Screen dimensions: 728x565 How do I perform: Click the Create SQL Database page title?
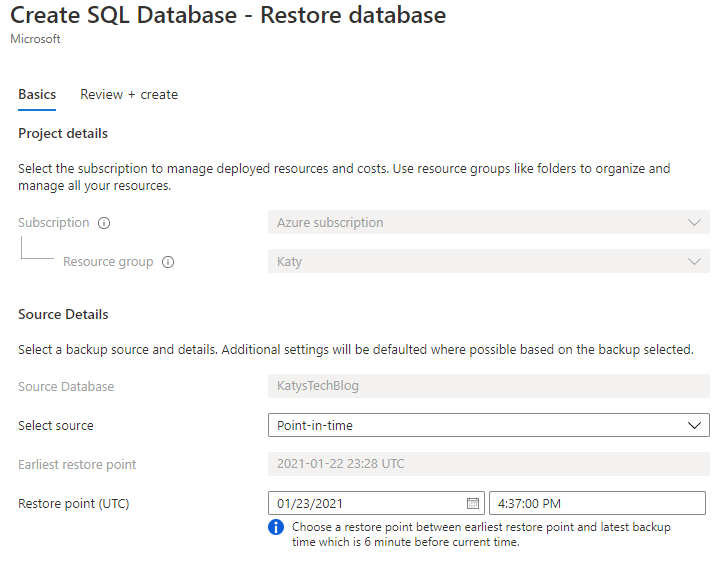coord(228,16)
